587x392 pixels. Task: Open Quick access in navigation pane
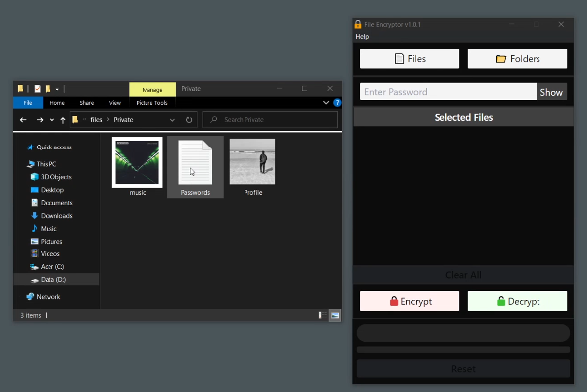point(53,147)
